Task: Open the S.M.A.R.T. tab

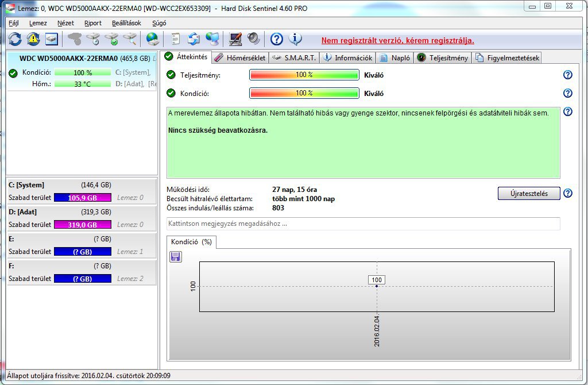Action: click(294, 58)
